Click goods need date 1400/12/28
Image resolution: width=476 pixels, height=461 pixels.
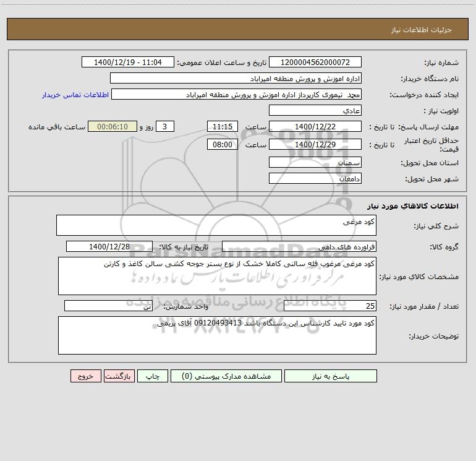point(109,246)
